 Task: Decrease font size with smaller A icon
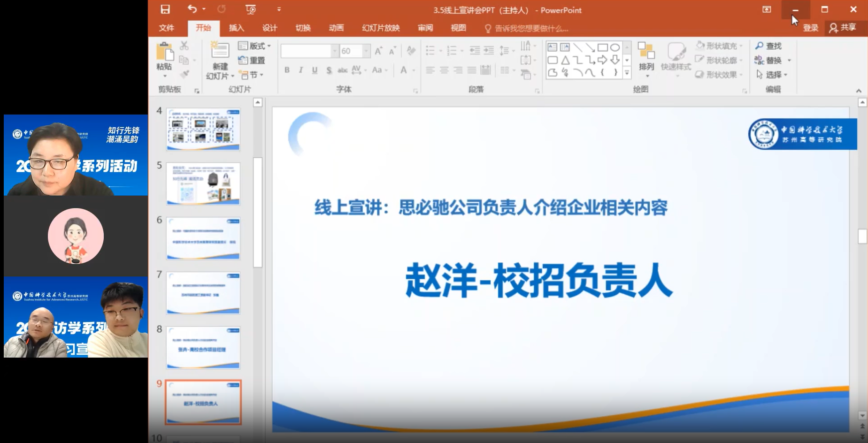392,51
